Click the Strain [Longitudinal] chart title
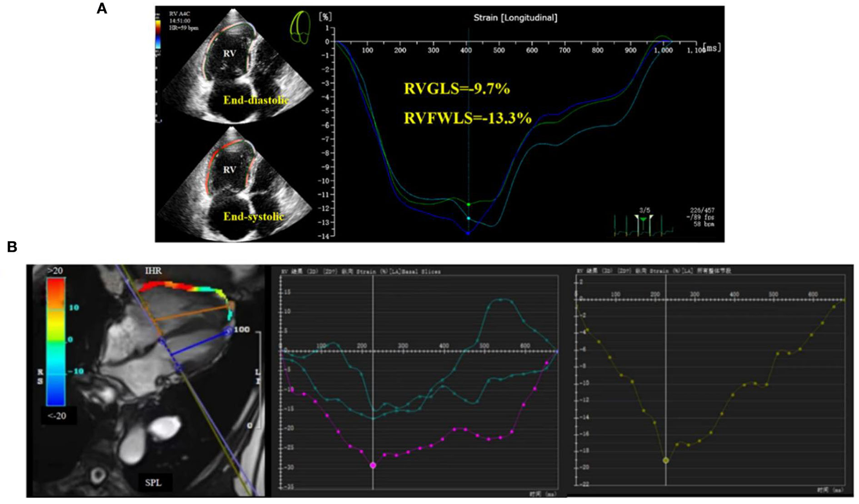 515,18
